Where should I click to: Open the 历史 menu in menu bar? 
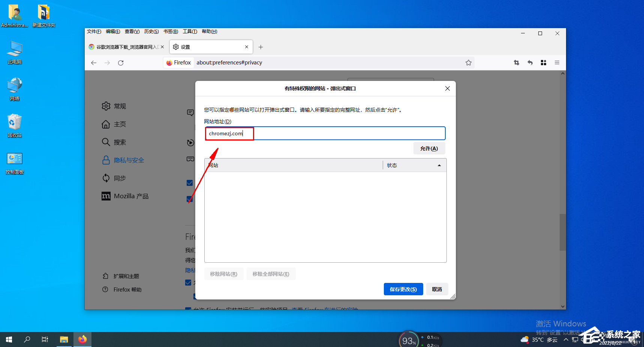pyautogui.click(x=151, y=31)
